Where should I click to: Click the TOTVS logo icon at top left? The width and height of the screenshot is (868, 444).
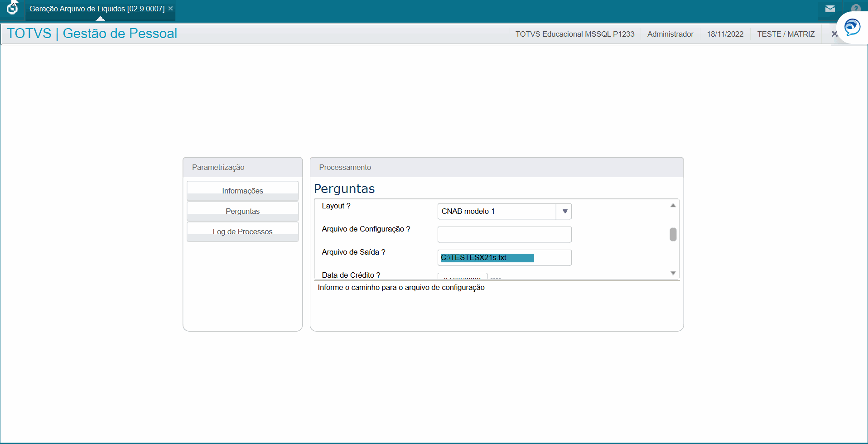click(12, 9)
